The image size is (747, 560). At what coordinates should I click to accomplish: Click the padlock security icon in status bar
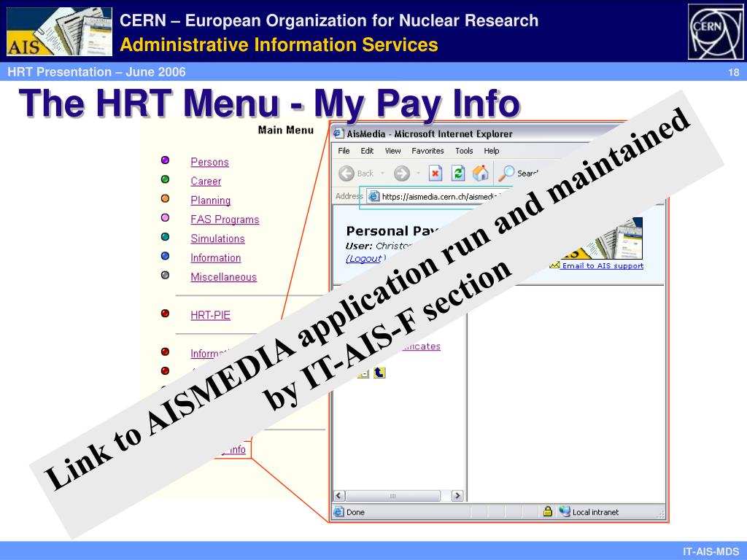tap(548, 511)
